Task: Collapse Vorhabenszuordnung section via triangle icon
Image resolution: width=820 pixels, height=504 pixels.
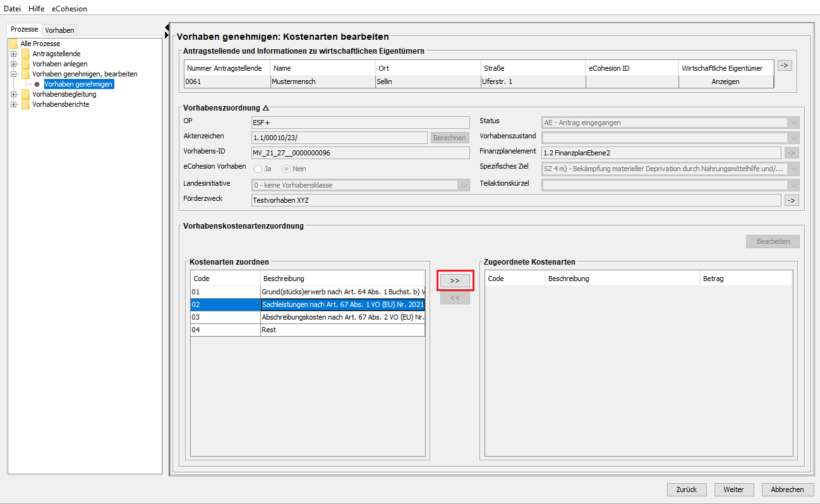Action: tap(265, 109)
